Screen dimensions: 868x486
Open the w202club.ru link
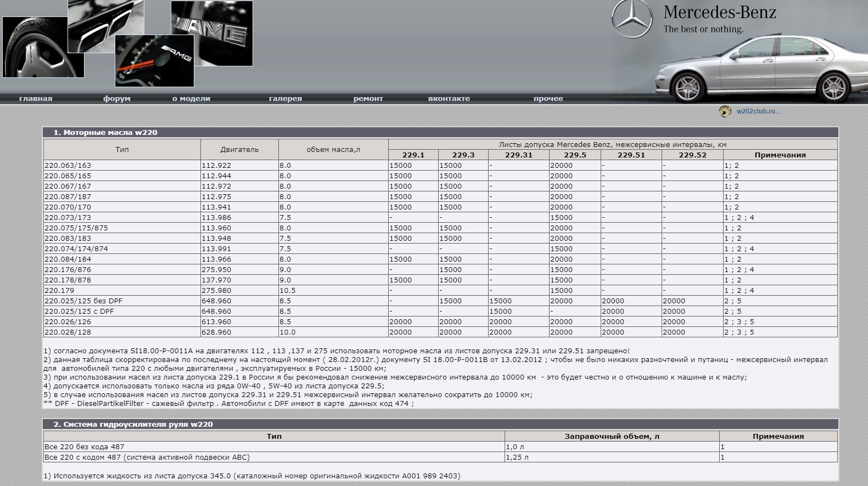pyautogui.click(x=759, y=111)
